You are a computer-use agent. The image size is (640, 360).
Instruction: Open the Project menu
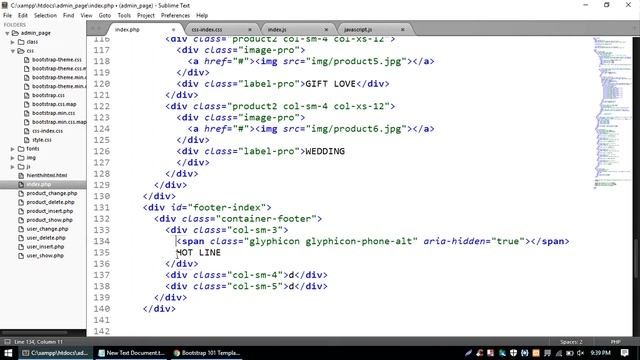click(x=146, y=15)
